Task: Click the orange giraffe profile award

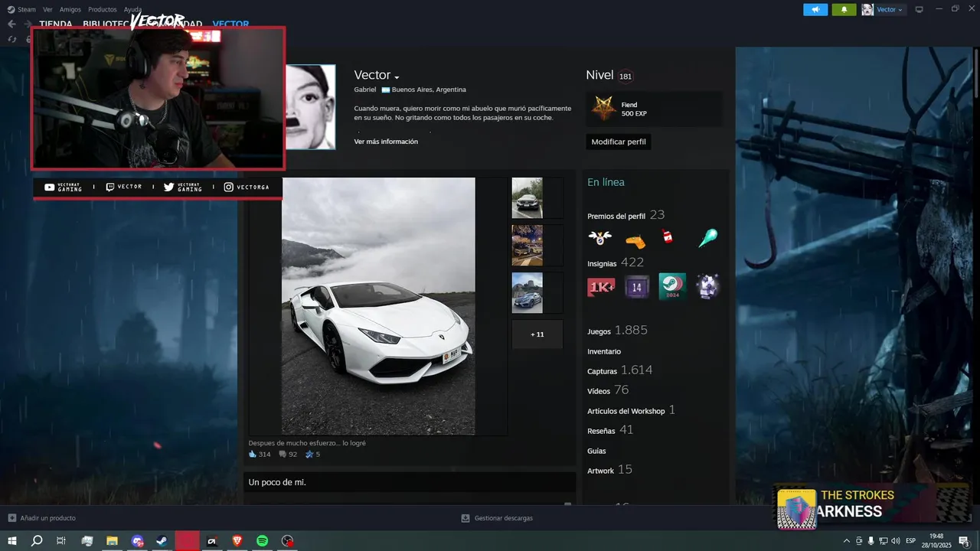Action: pyautogui.click(x=635, y=241)
